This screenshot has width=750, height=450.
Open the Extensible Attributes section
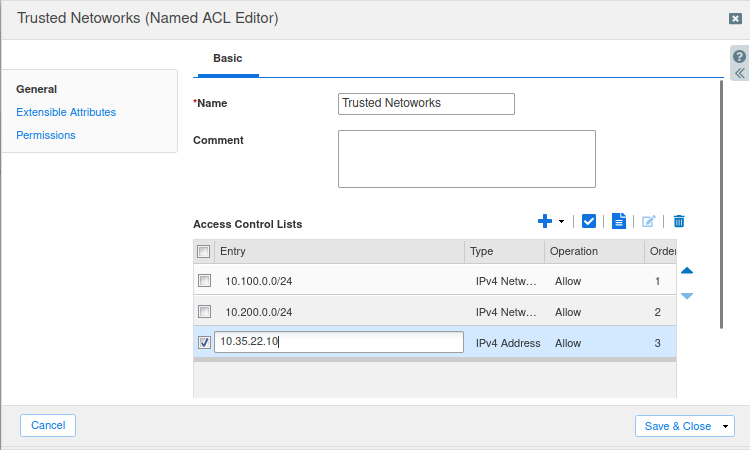click(x=66, y=112)
